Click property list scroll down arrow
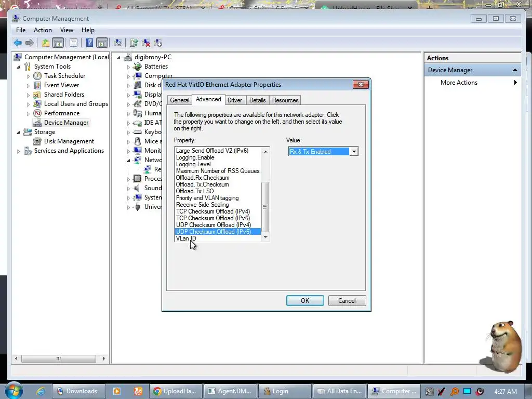 tap(265, 237)
